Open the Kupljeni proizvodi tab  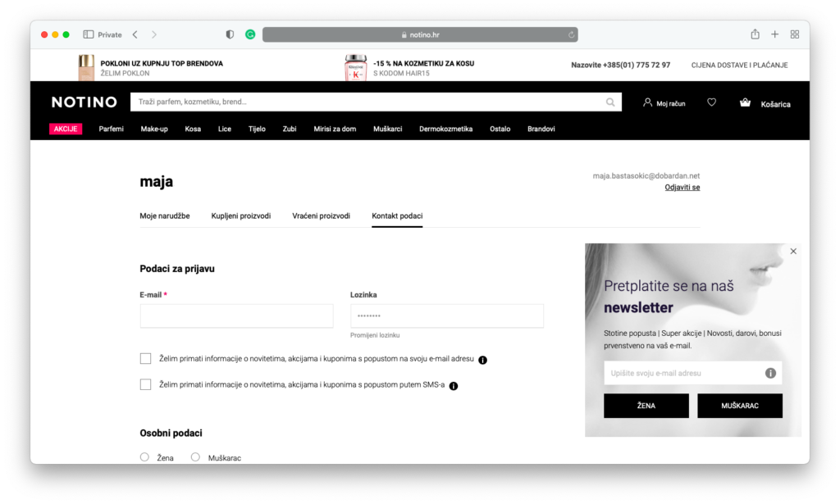[241, 216]
